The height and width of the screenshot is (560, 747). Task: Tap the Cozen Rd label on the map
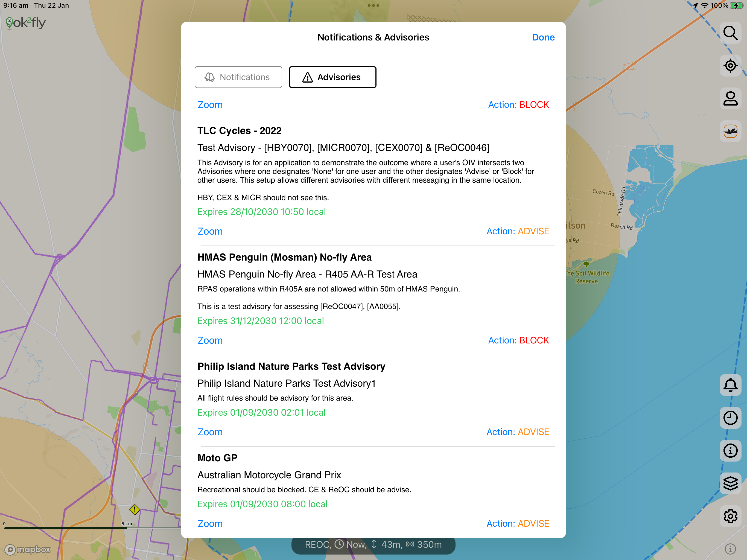point(603,192)
